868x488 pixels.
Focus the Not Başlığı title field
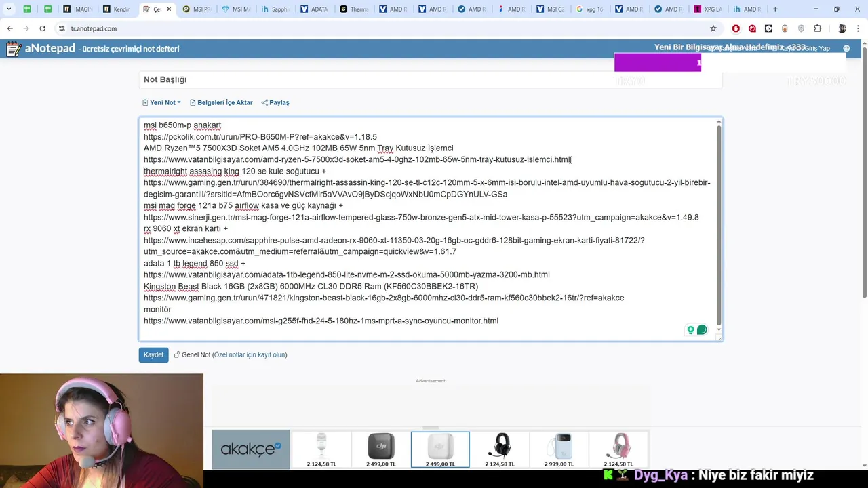[431, 80]
